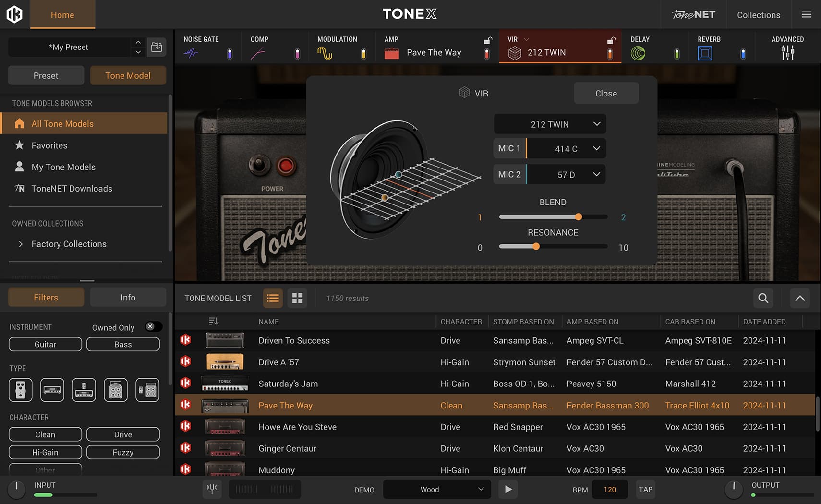The image size is (821, 504).
Task: Toggle the Owned Only switch
Action: [x=154, y=327]
